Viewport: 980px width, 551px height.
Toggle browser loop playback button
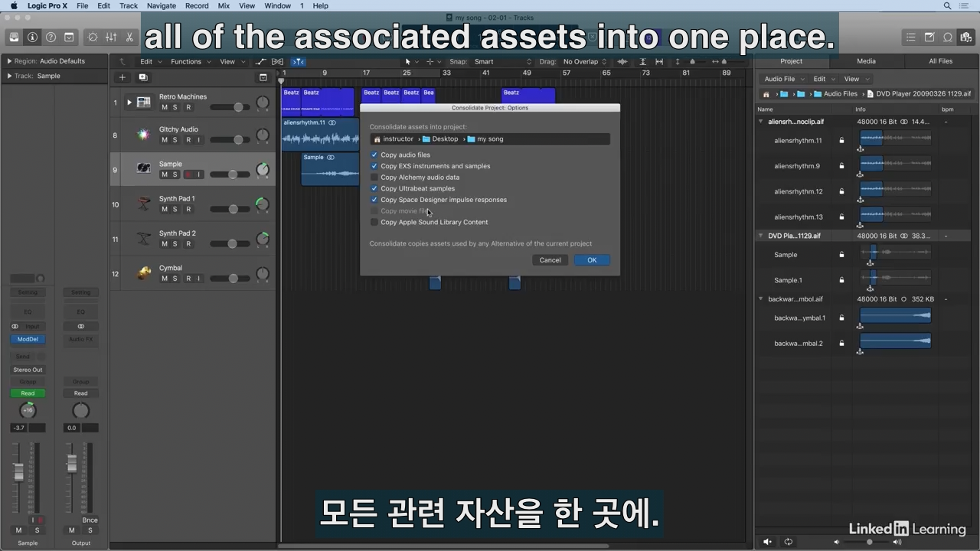pos(788,542)
